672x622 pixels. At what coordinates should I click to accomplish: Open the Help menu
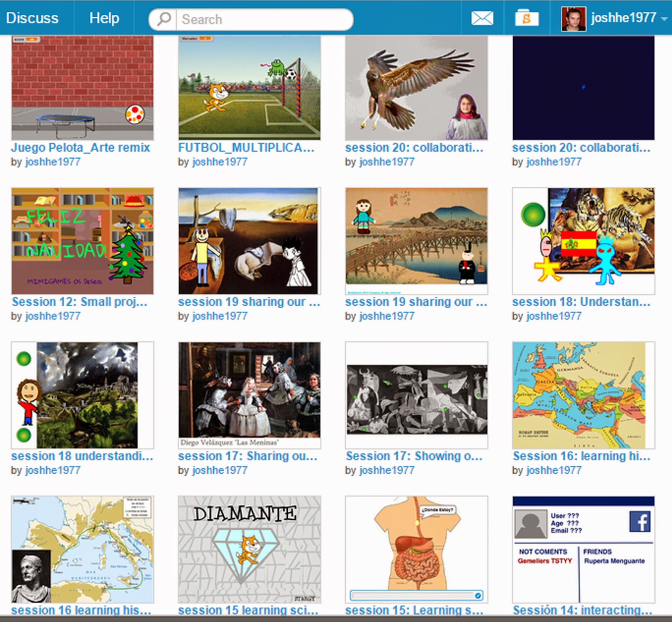point(104,18)
